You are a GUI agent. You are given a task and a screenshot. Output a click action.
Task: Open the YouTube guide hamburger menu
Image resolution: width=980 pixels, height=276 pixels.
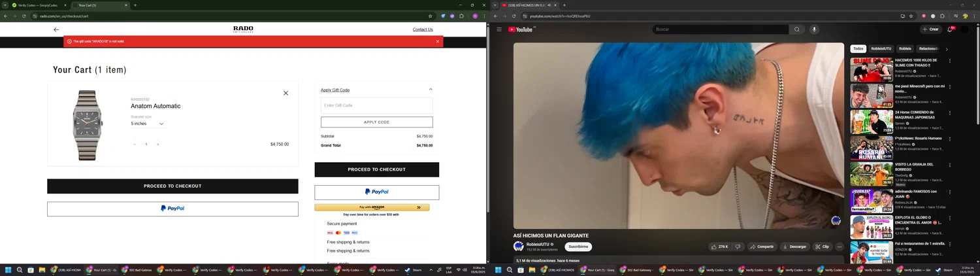[499, 29]
